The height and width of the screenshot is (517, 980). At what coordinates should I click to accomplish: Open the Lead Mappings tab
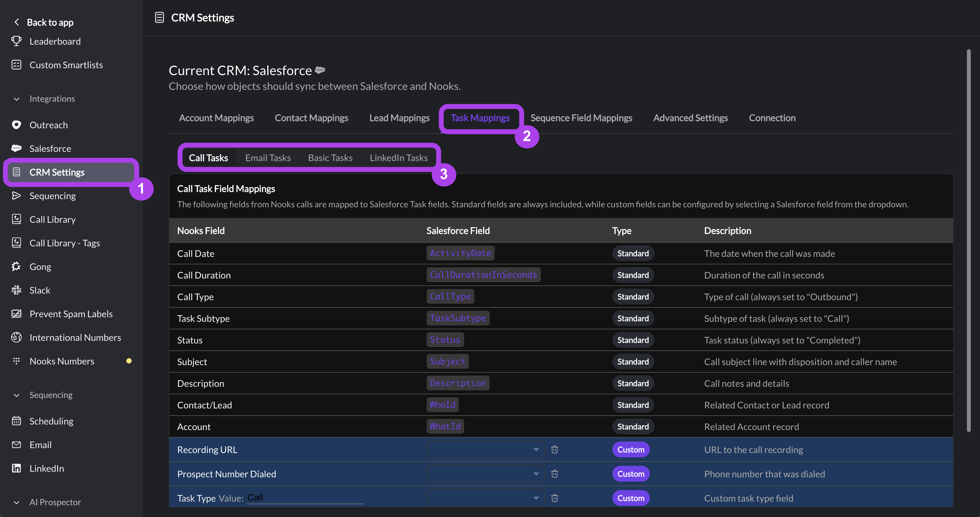coord(399,118)
